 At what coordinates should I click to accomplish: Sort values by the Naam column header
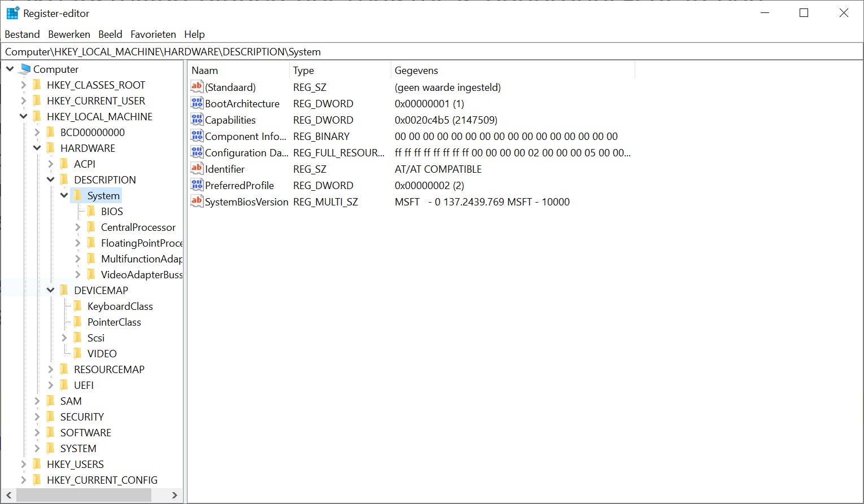pos(238,71)
